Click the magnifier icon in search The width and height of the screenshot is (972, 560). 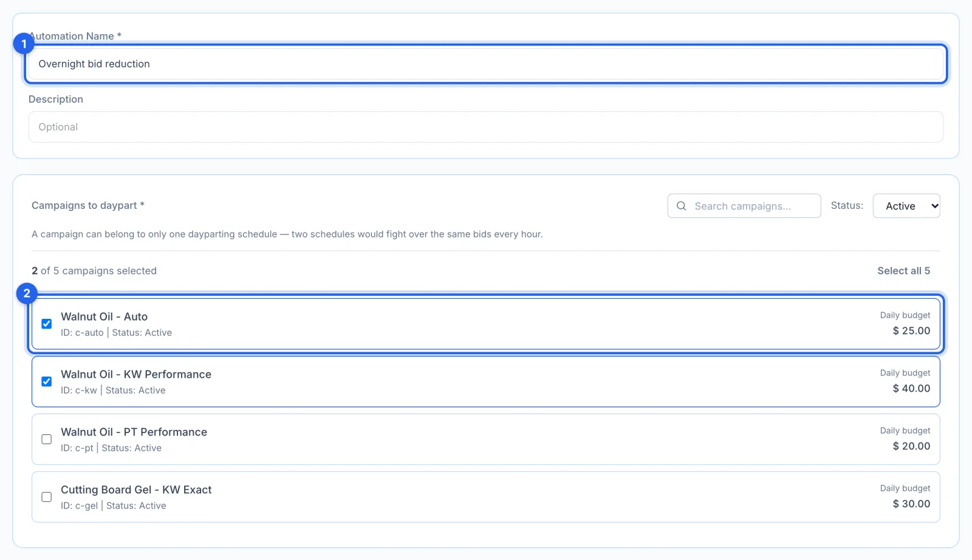[682, 206]
